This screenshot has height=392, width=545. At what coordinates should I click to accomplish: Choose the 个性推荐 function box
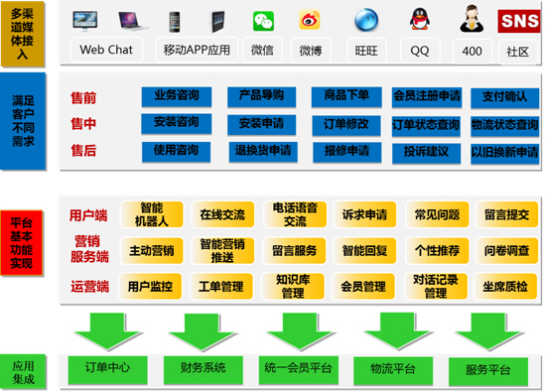(437, 250)
